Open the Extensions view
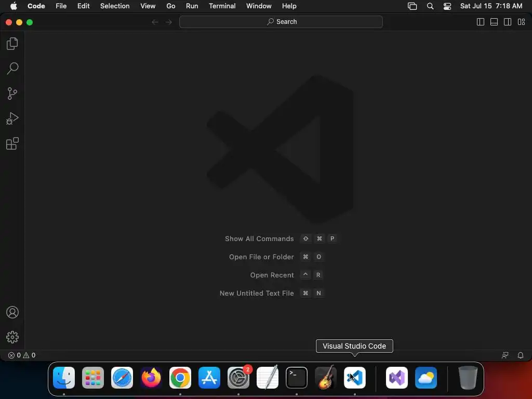This screenshot has width=532, height=399. [x=12, y=143]
